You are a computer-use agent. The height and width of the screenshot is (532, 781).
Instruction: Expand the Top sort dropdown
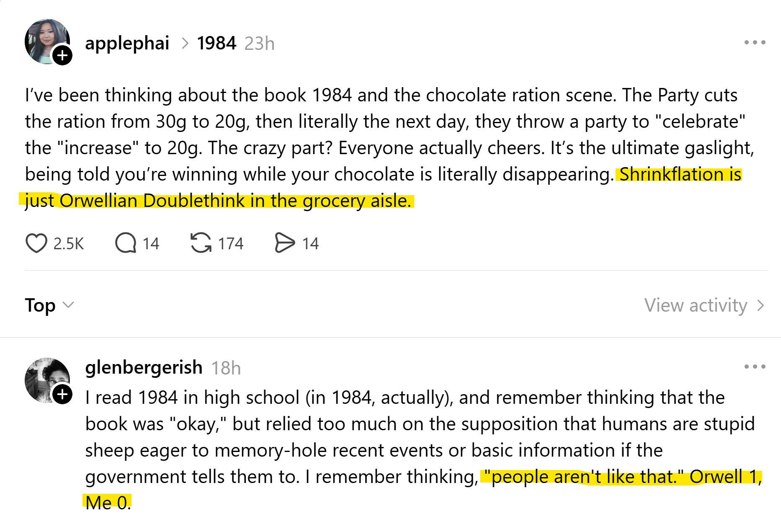[40, 305]
